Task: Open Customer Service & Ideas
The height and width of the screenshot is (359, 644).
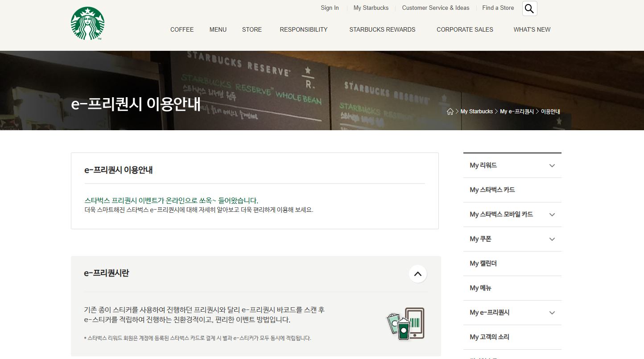Action: (x=435, y=8)
